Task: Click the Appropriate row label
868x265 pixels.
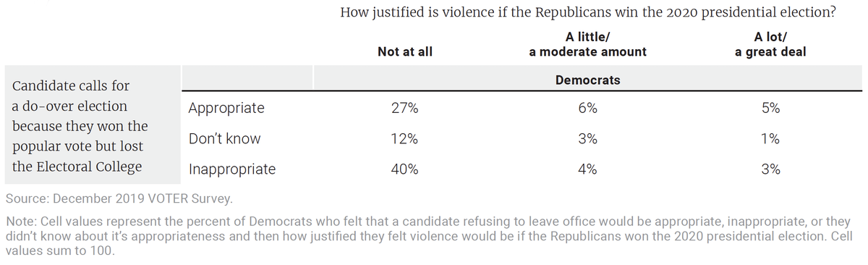Action: [x=226, y=109]
